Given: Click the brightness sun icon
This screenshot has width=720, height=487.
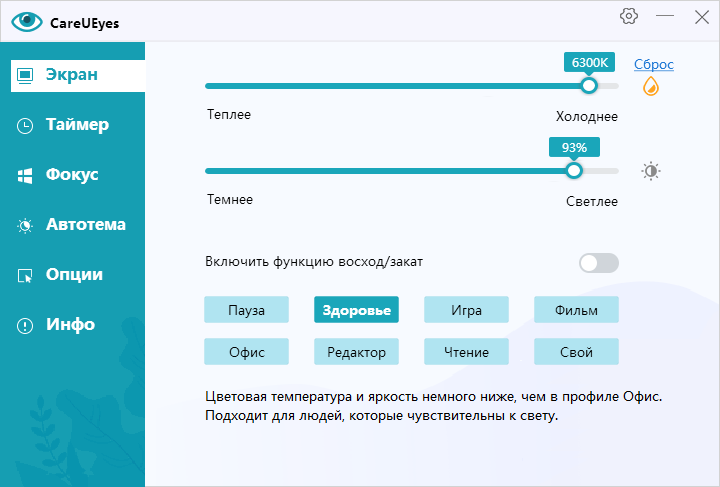Looking at the screenshot, I should pyautogui.click(x=652, y=171).
